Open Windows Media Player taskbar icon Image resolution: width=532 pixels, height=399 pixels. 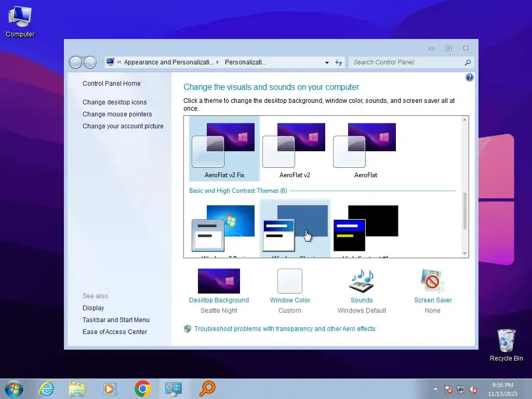pyautogui.click(x=110, y=389)
